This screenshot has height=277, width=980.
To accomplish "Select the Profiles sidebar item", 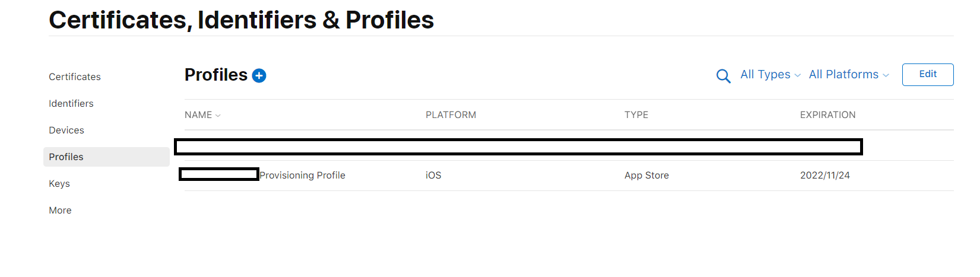I will (x=66, y=157).
